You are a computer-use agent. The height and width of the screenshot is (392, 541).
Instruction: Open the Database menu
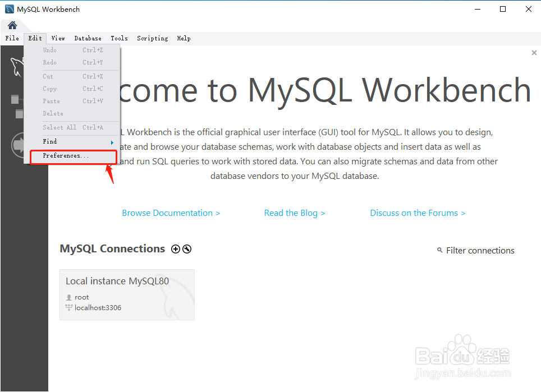click(88, 38)
